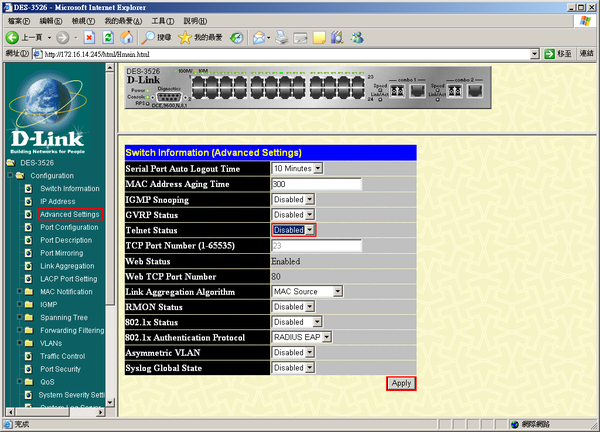Open the Telnet Status dropdown
This screenshot has height=432, width=600.
tap(310, 230)
